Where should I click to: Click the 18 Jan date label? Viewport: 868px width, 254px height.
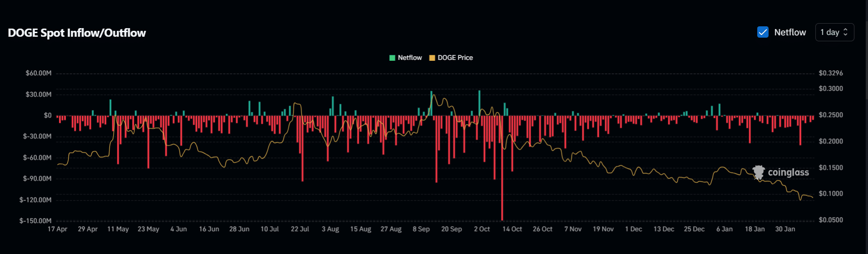click(755, 229)
